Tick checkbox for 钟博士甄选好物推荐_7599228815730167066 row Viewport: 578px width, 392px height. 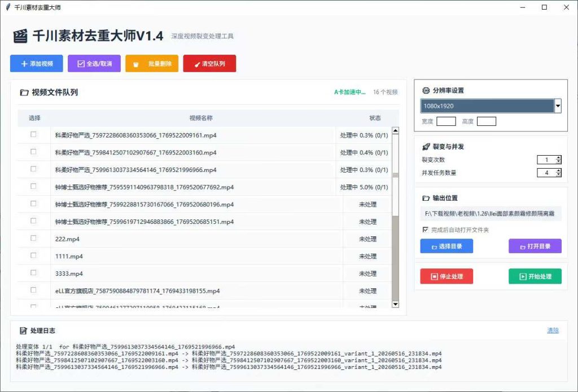point(33,204)
